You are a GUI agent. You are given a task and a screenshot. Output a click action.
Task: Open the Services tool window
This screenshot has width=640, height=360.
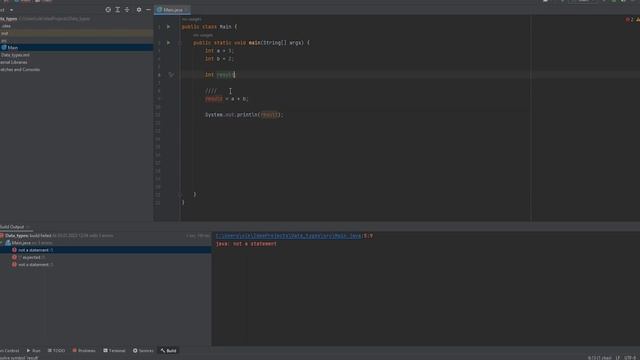pyautogui.click(x=143, y=351)
